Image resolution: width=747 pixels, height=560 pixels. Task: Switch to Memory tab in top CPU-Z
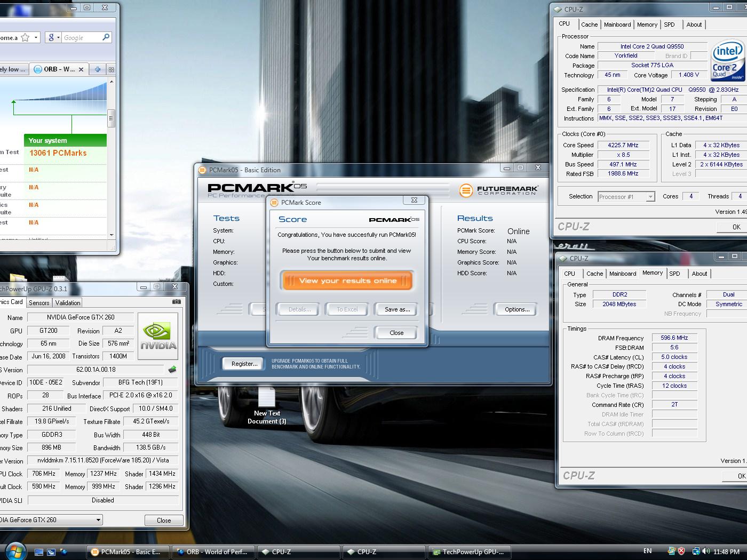tap(647, 25)
